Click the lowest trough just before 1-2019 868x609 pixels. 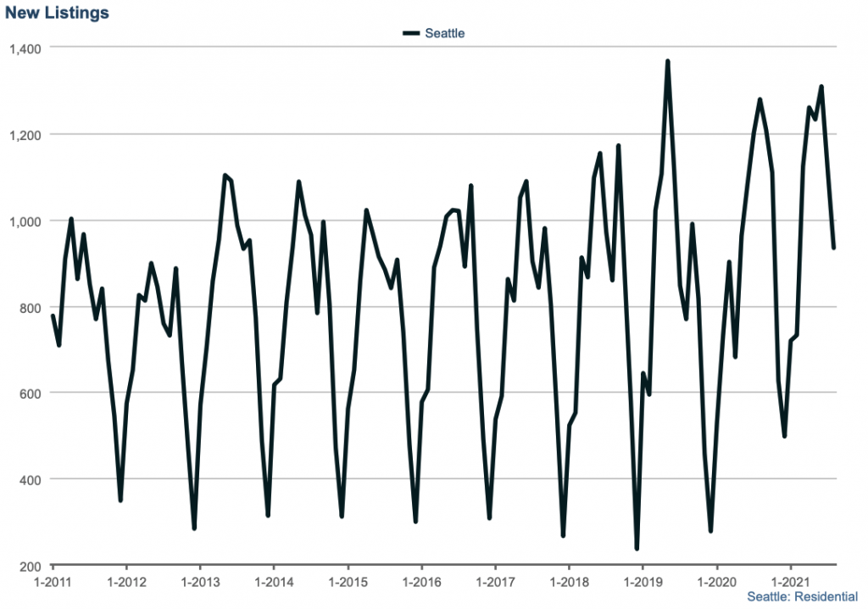click(637, 548)
